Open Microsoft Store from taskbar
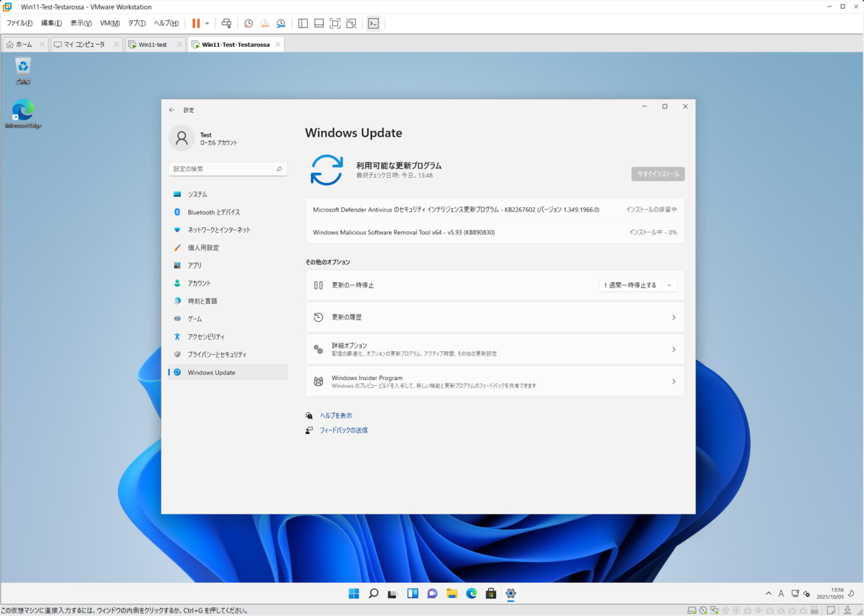Screen dimensions: 864x616 point(491,594)
